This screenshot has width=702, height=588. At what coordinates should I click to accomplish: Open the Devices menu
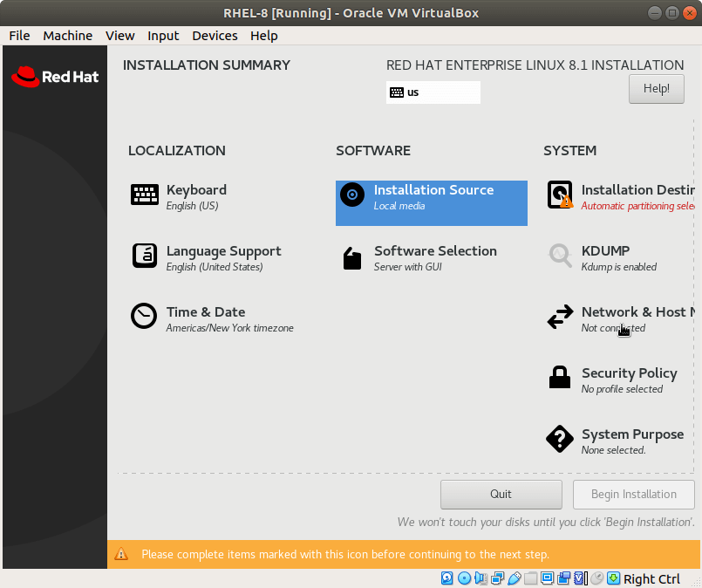pyautogui.click(x=215, y=36)
